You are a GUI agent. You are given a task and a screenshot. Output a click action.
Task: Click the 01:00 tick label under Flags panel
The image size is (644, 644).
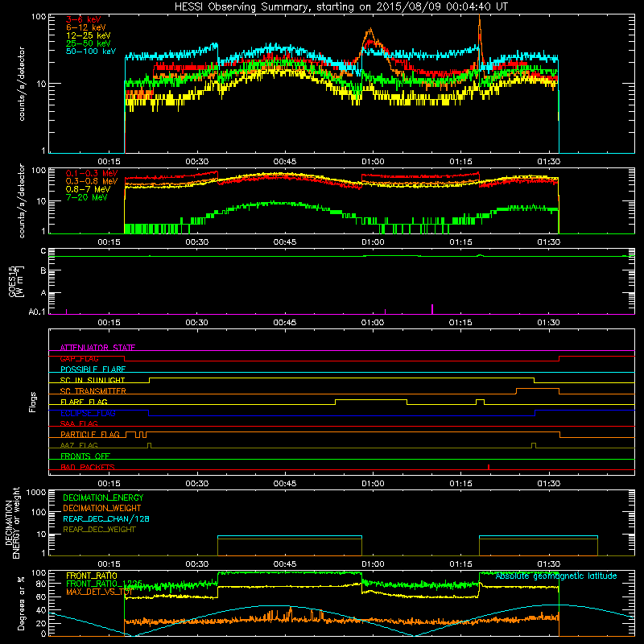pyautogui.click(x=373, y=484)
